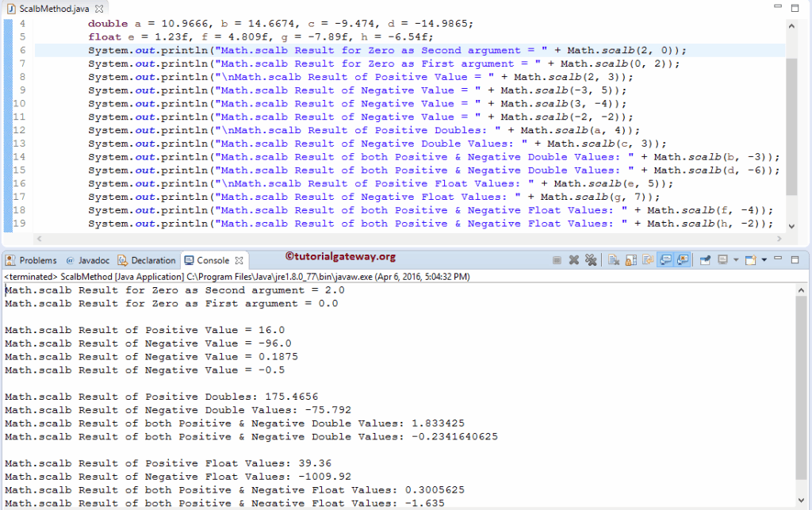Expand the Display Selected Console dropdown arrow
The width and height of the screenshot is (812, 510).
(735, 260)
